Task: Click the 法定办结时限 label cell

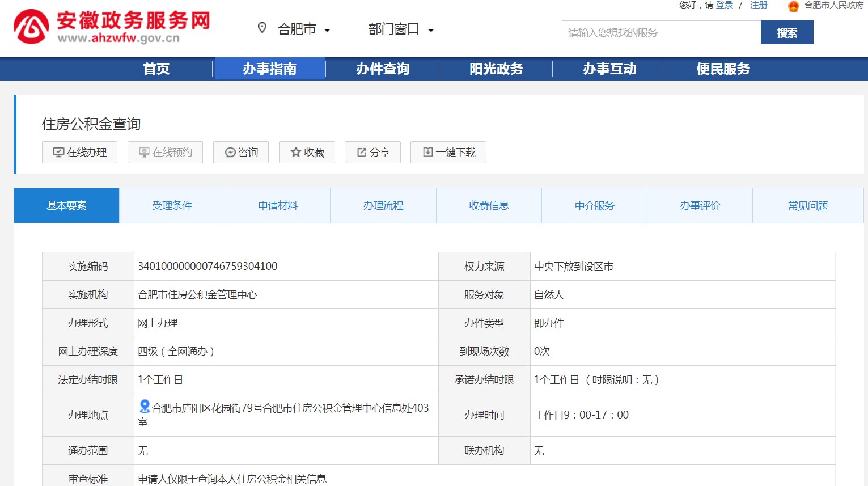Action: coord(88,379)
